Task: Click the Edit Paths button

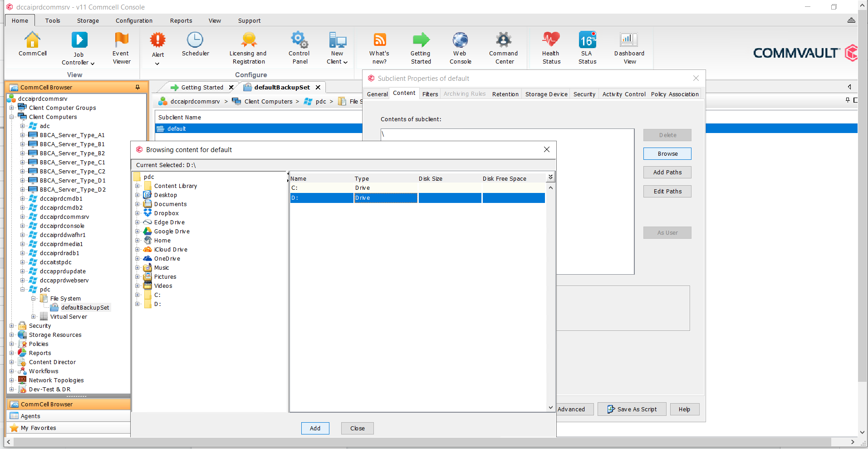Action: (x=667, y=191)
